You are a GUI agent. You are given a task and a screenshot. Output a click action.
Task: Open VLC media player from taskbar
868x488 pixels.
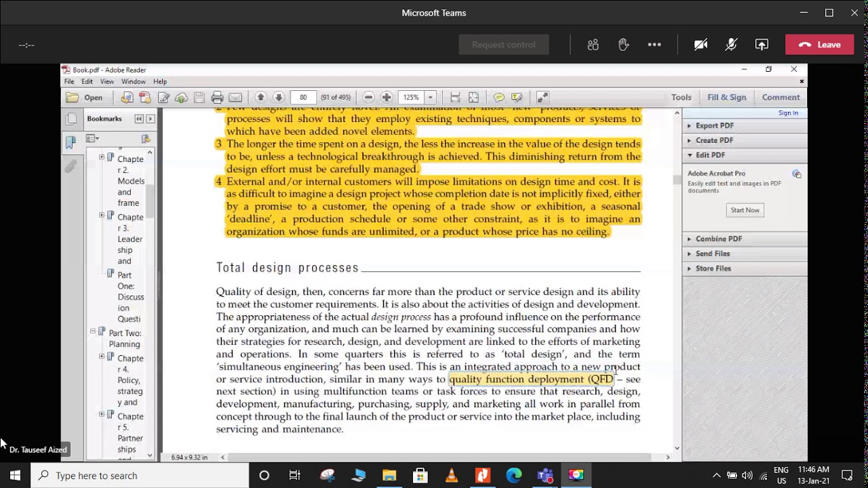pos(452,475)
